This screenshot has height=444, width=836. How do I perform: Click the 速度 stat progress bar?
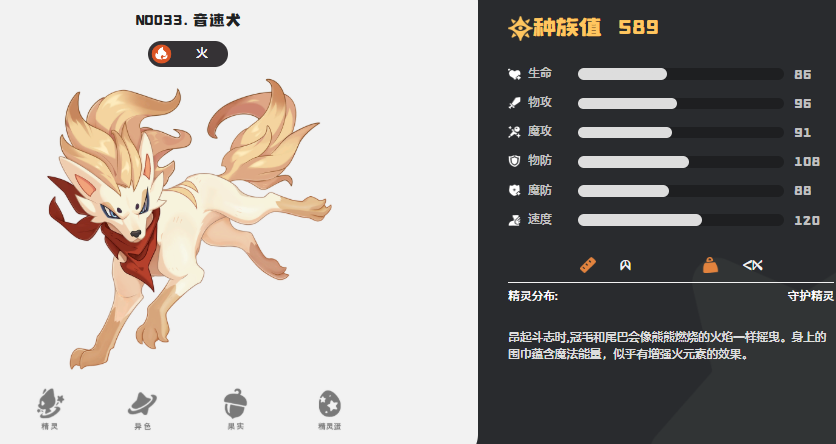[x=680, y=220]
